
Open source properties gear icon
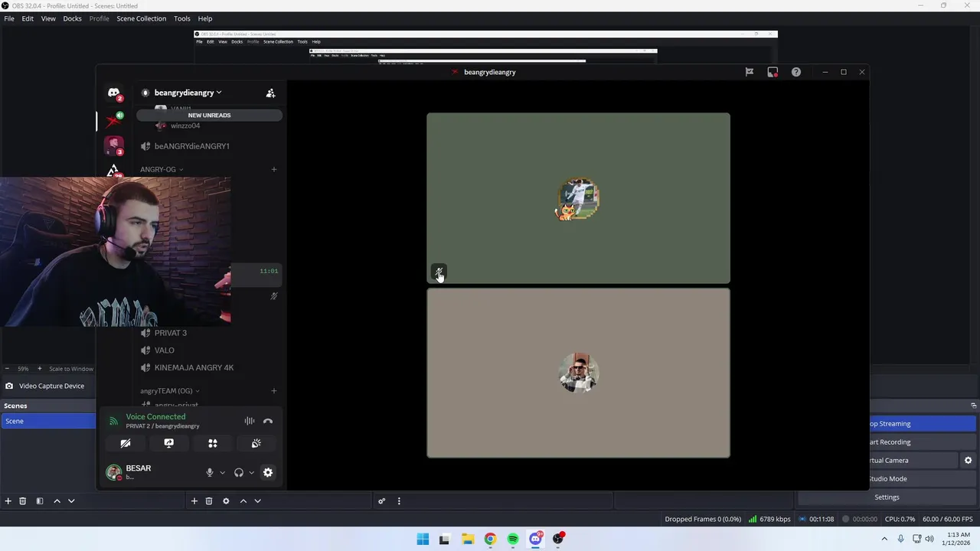(x=226, y=501)
